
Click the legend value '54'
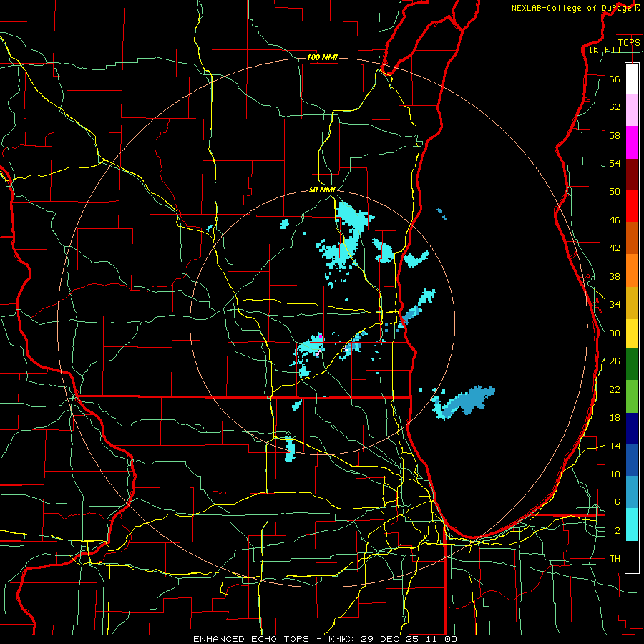[x=615, y=163]
